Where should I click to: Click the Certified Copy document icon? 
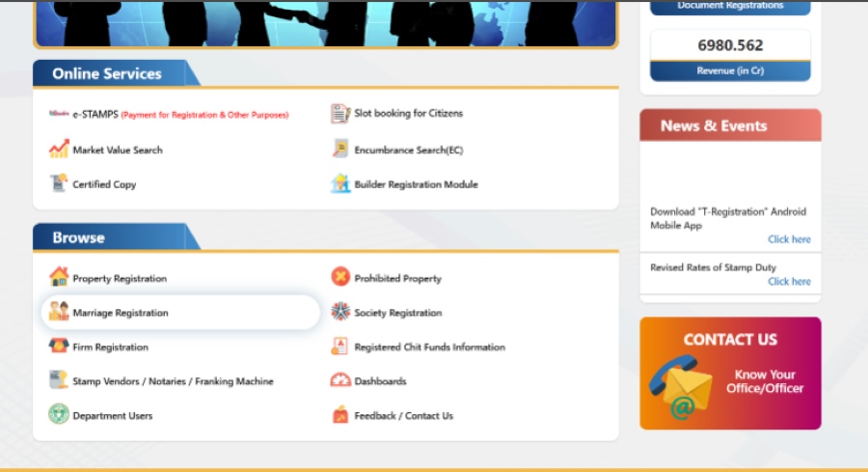point(59,183)
